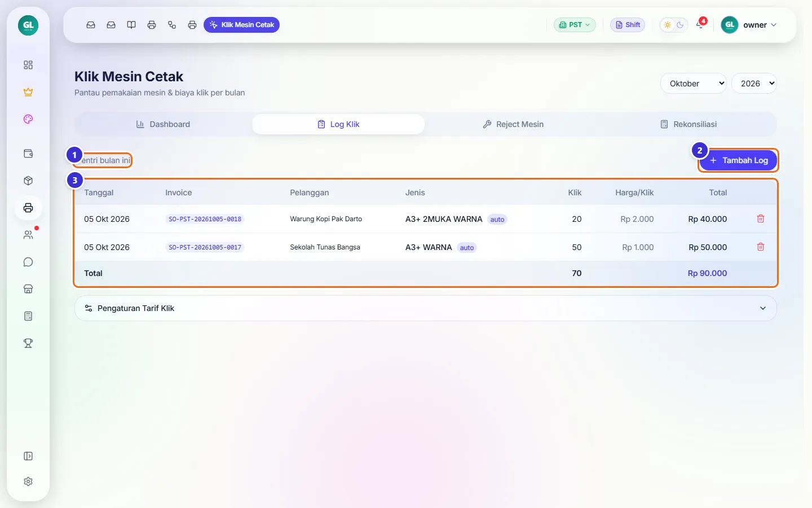This screenshot has width=812, height=508.
Task: Open the PST branch dropdown
Action: point(575,25)
